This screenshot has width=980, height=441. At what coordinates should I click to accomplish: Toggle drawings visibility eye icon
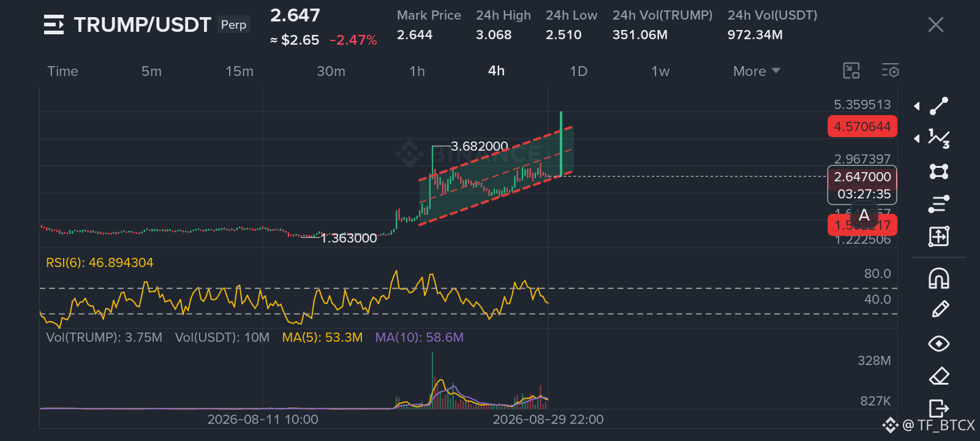tap(939, 344)
